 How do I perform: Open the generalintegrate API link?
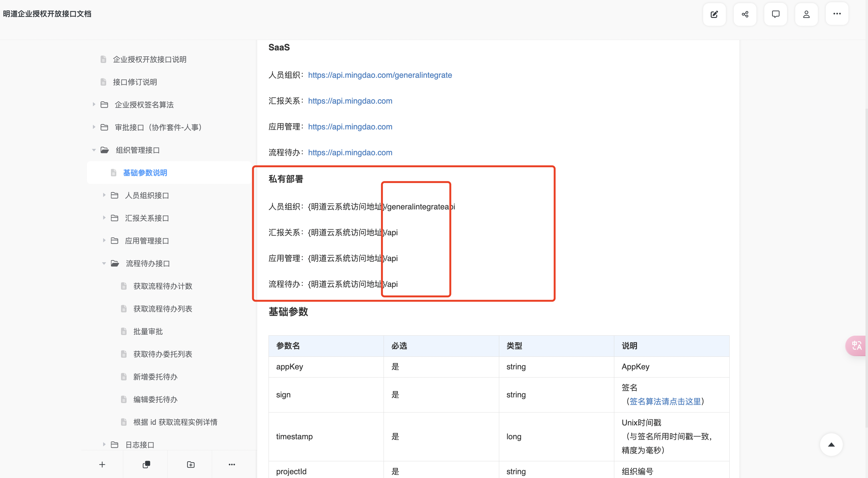tap(380, 75)
